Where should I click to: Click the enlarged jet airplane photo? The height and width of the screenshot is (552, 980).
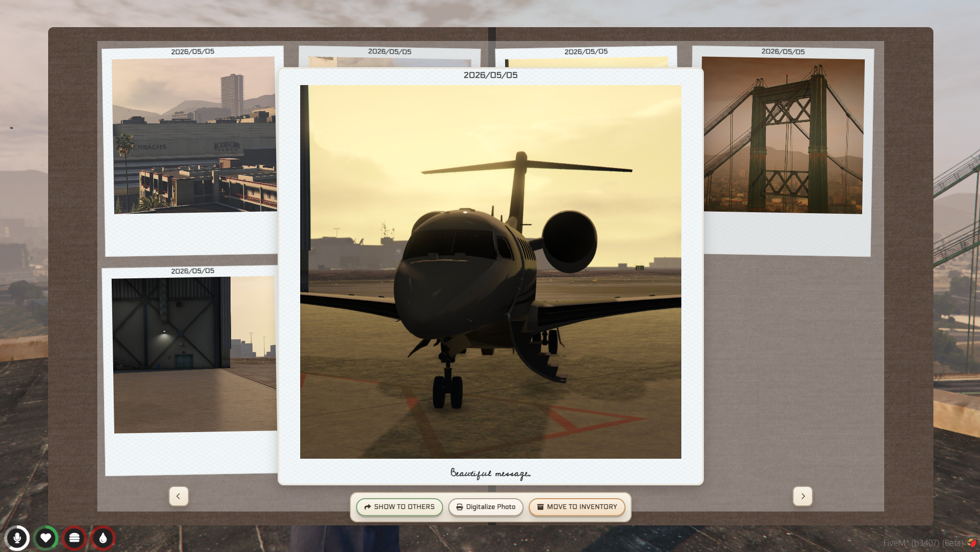(491, 272)
